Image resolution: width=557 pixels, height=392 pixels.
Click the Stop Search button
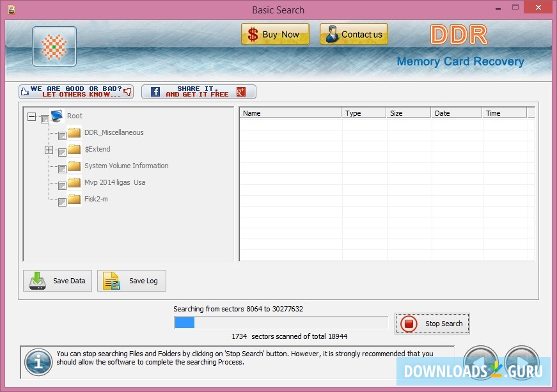click(432, 324)
